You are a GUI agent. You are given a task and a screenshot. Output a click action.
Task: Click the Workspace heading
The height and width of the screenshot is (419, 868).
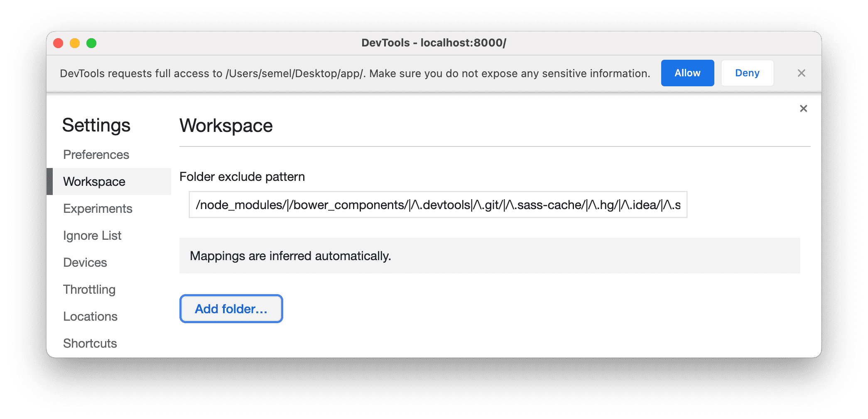(226, 125)
